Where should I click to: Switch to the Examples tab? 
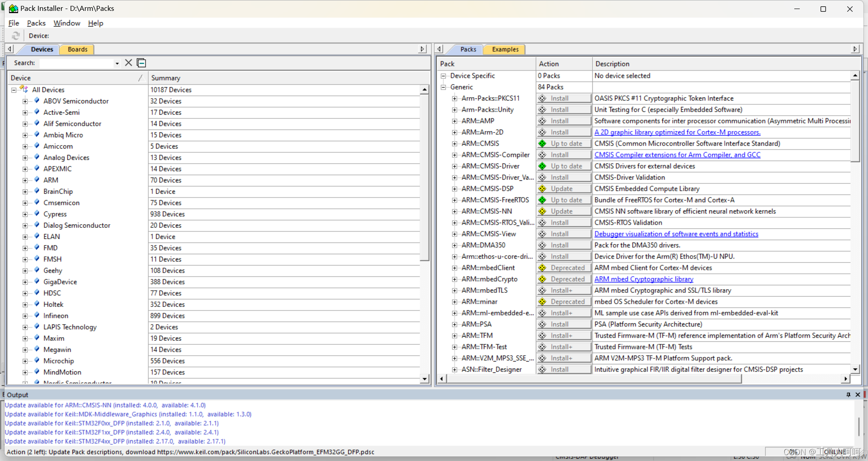(x=505, y=49)
